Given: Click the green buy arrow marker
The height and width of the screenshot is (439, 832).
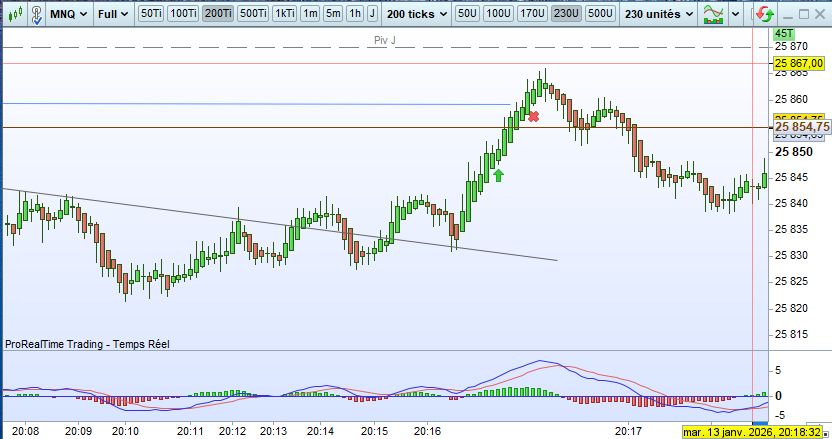Looking at the screenshot, I should point(498,175).
